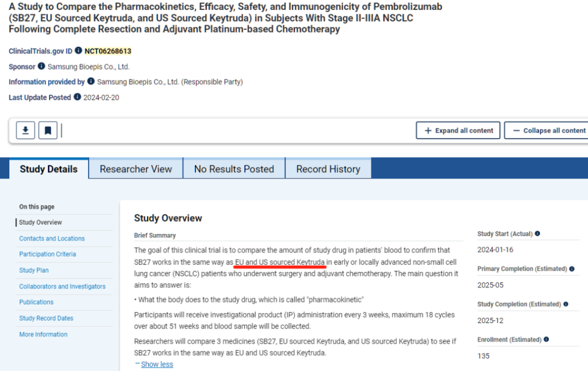Click the pharmacokinetic bullet point text
This screenshot has width=588, height=371.
(249, 300)
